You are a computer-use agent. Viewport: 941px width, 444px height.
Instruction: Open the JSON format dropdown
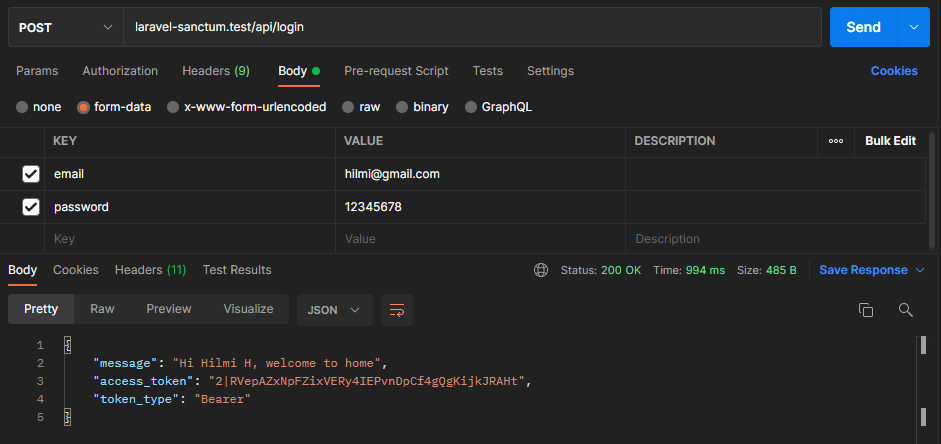334,310
